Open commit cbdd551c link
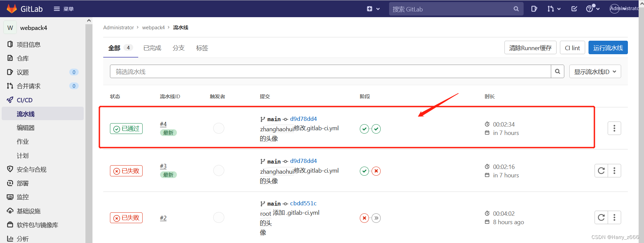 (303, 203)
